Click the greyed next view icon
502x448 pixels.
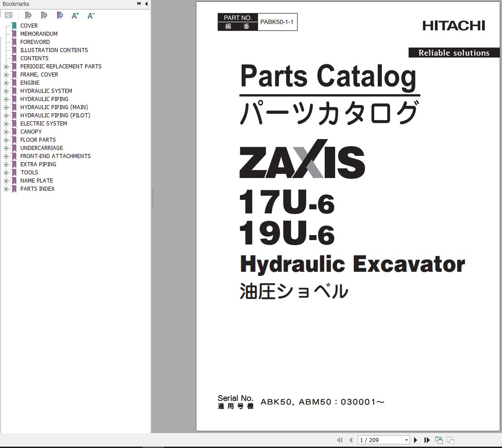tap(451, 440)
